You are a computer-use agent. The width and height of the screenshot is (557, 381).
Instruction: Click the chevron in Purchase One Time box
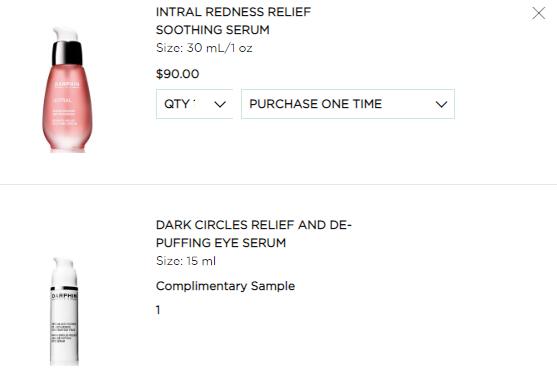pos(441,104)
